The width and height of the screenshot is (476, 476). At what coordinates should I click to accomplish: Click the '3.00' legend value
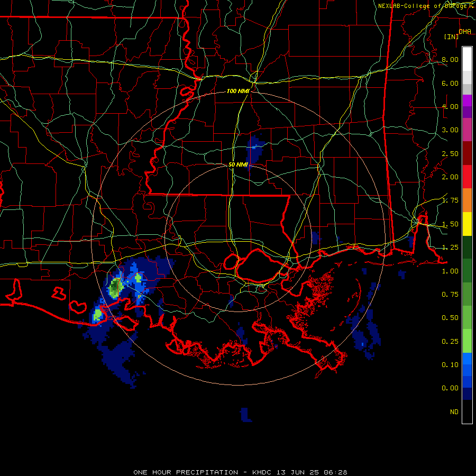tap(450, 130)
